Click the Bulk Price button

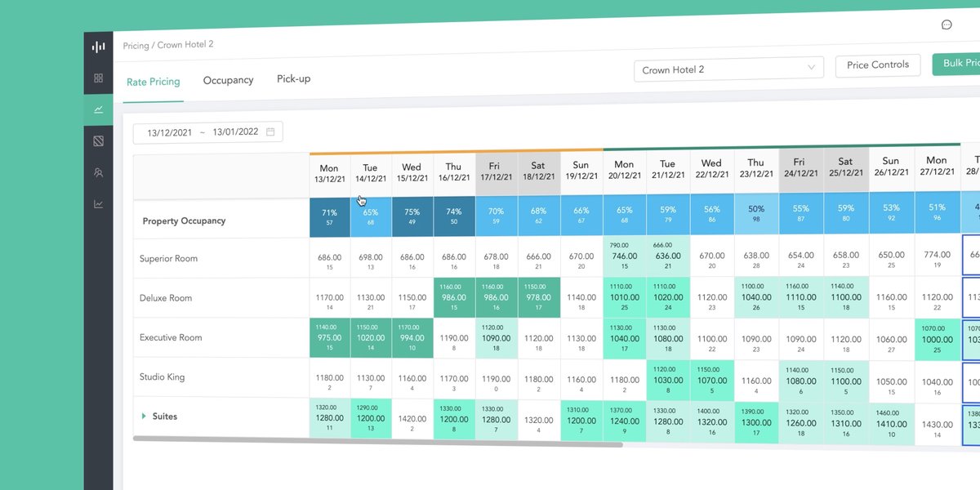(956, 64)
